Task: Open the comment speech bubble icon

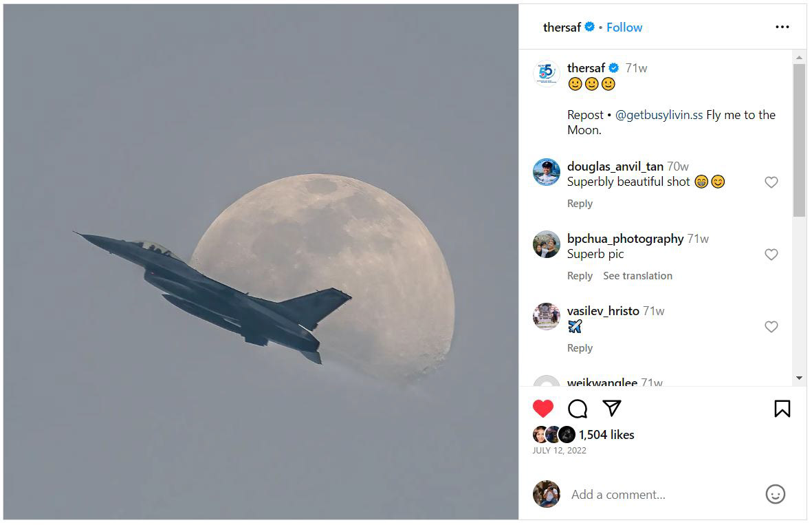Action: tap(578, 409)
